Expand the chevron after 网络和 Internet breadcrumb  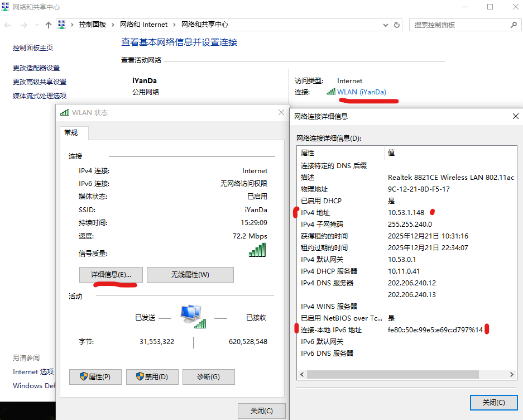click(x=173, y=25)
